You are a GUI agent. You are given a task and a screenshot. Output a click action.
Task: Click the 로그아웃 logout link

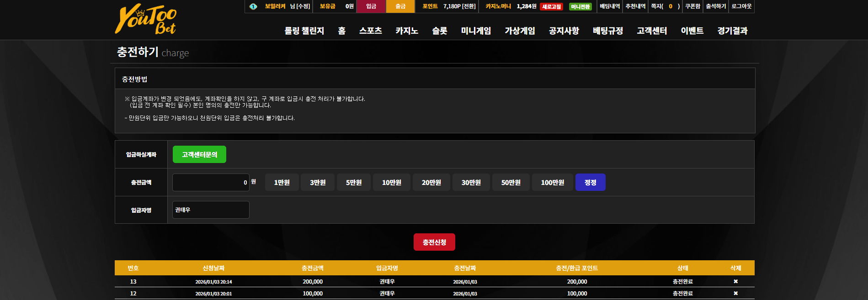click(741, 6)
